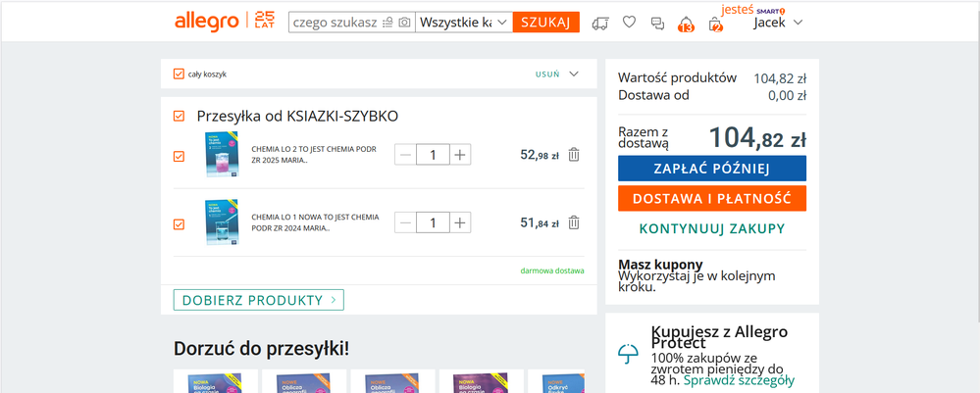The image size is (980, 393).
Task: Click the 'Dorzuć do przesyłki!' heading
Action: tap(261, 349)
